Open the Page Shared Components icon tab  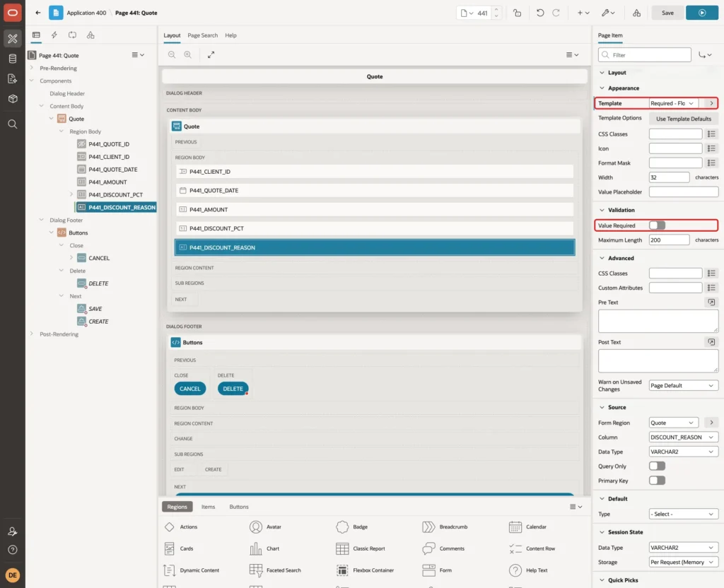(90, 35)
